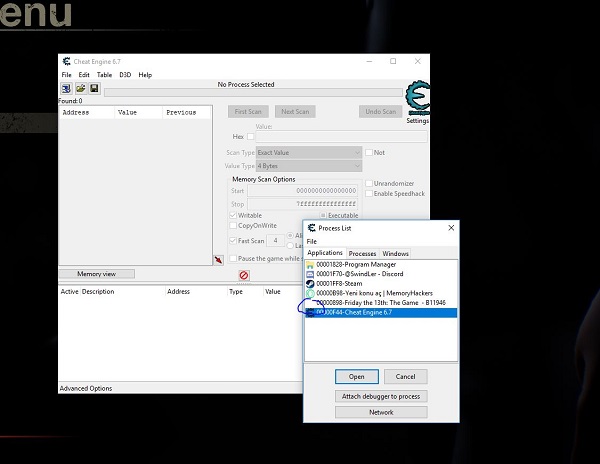Click the scan progress bar
Viewport: 600px width, 464px height.
(253, 93)
